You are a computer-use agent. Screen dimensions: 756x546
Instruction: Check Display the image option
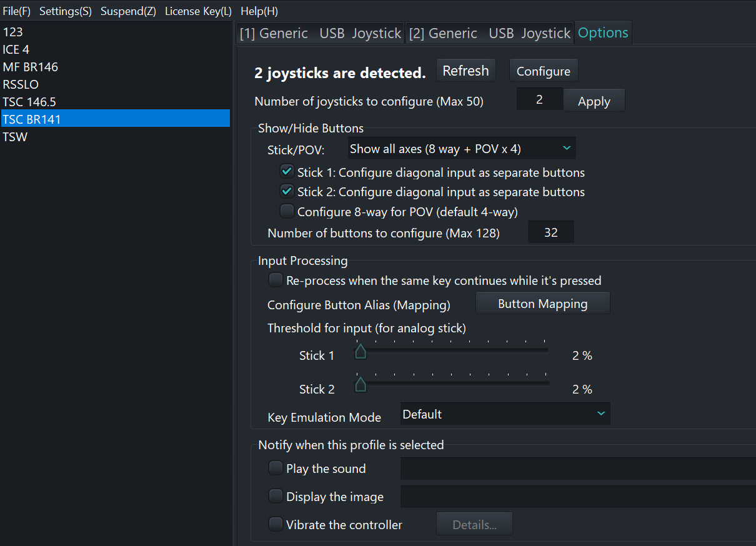pos(276,496)
